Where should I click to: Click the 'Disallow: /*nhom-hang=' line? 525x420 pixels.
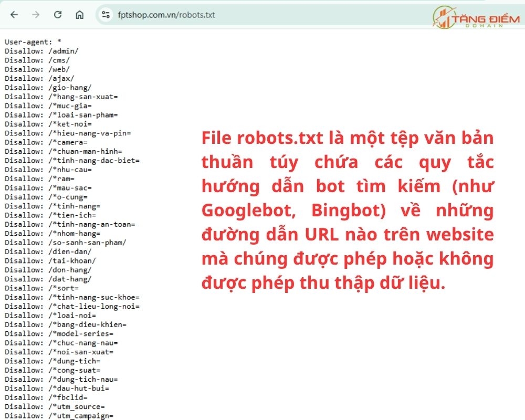click(x=52, y=233)
